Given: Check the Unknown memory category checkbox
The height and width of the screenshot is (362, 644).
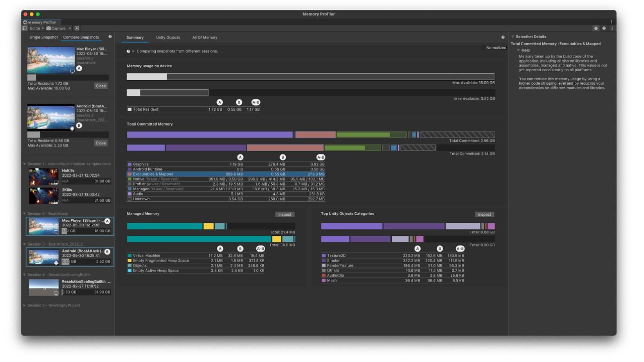Looking at the screenshot, I should coord(130,199).
